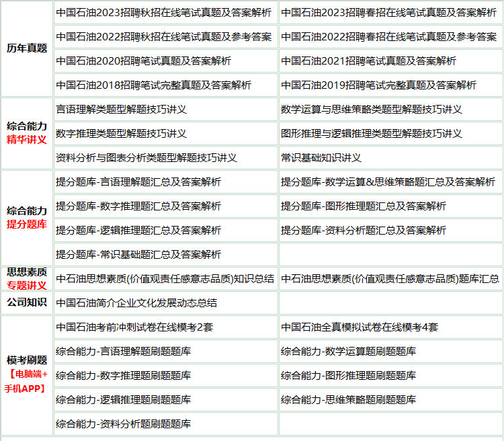
Task: Open 中国石油简介企业文化发展动态总结
Action: click(x=136, y=303)
